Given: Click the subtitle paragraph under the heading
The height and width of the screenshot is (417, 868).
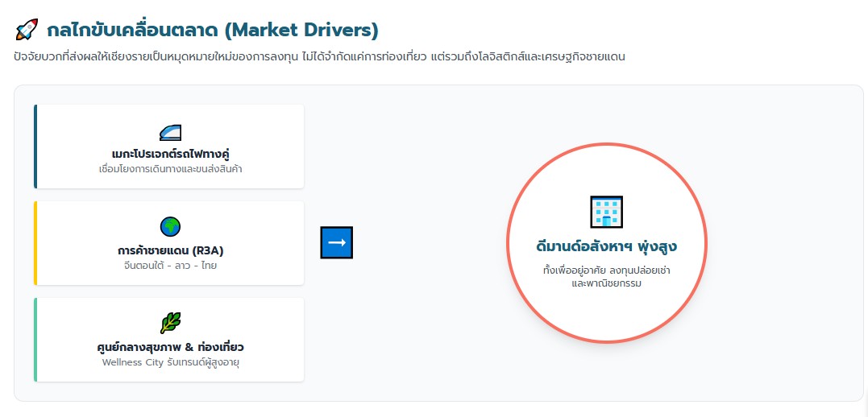Looking at the screenshot, I should point(319,57).
